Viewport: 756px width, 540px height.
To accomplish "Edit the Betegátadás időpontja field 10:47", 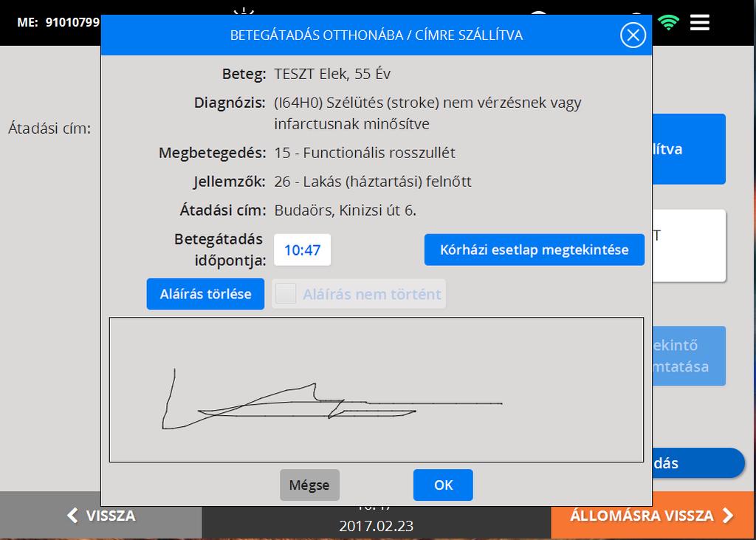I will click(x=302, y=250).
